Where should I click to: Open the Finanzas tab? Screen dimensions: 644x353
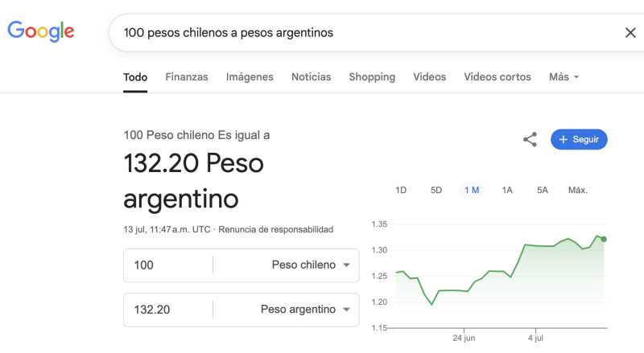[187, 77]
